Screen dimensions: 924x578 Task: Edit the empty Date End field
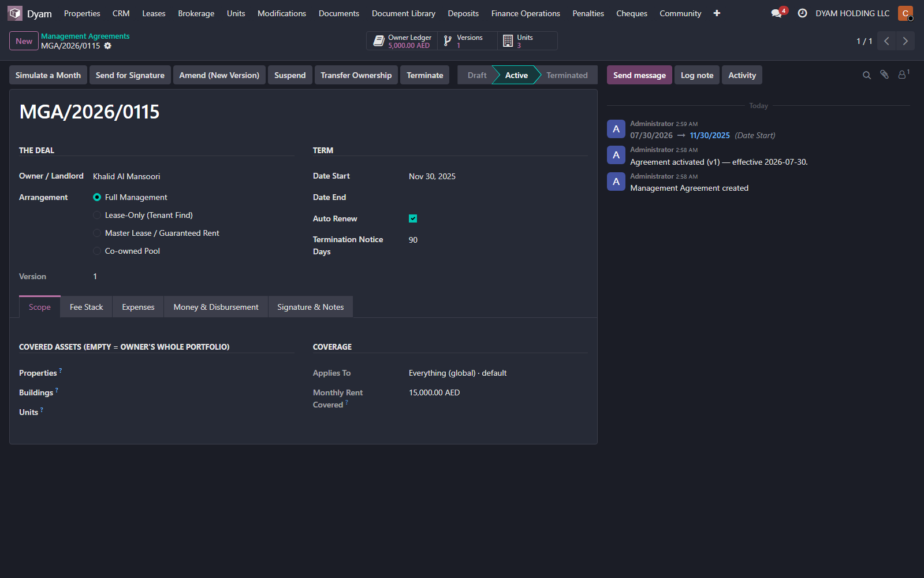click(x=498, y=198)
